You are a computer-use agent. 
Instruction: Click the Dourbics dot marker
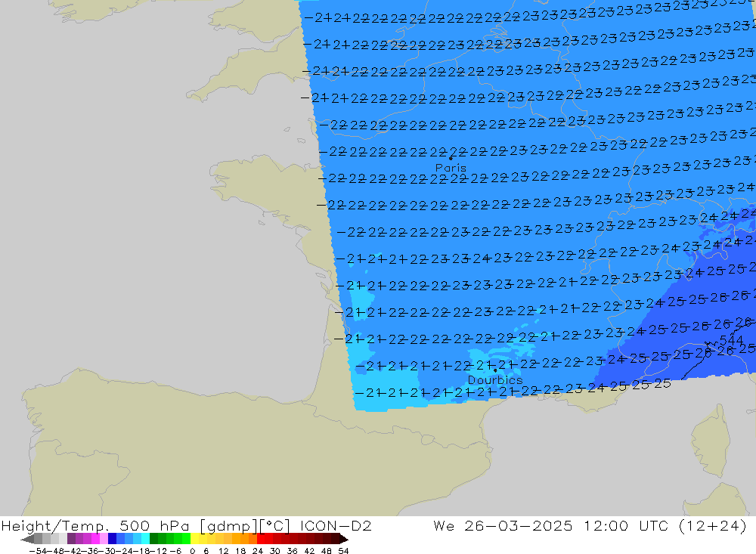coord(495,370)
